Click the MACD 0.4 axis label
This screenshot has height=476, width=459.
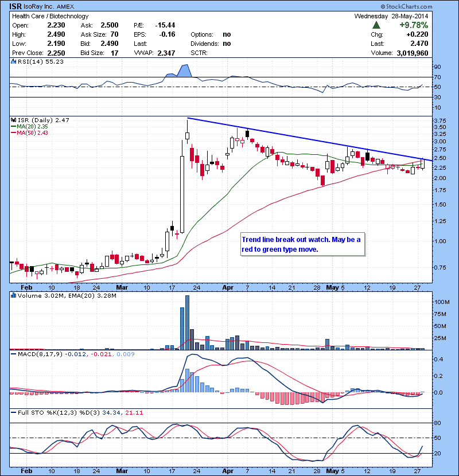439,360
